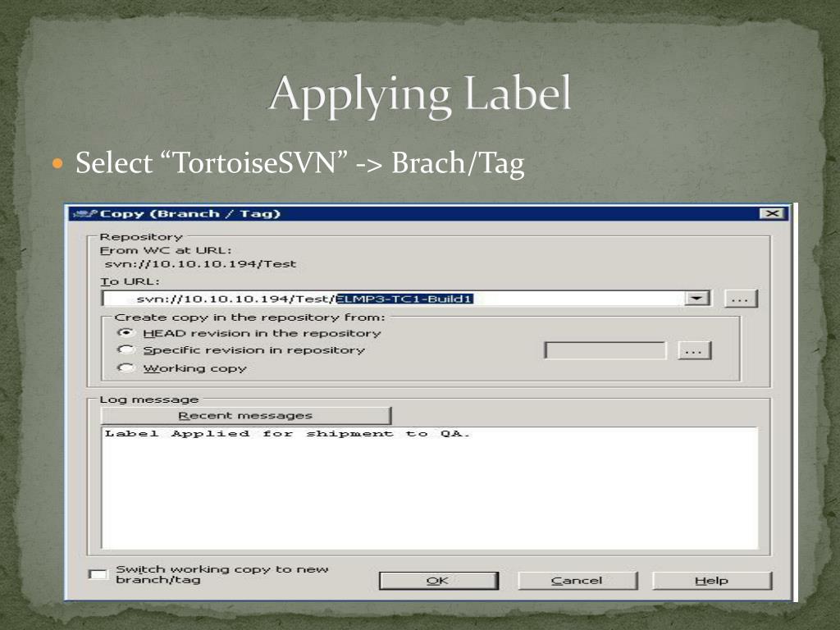Click the 'Log message' group label
The image size is (840, 630).
pyautogui.click(x=149, y=399)
